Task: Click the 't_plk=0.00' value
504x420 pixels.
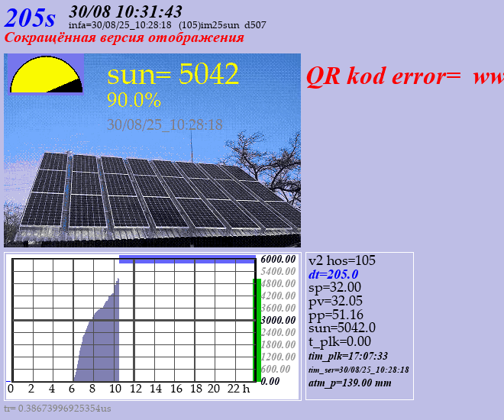Action: pyautogui.click(x=340, y=341)
